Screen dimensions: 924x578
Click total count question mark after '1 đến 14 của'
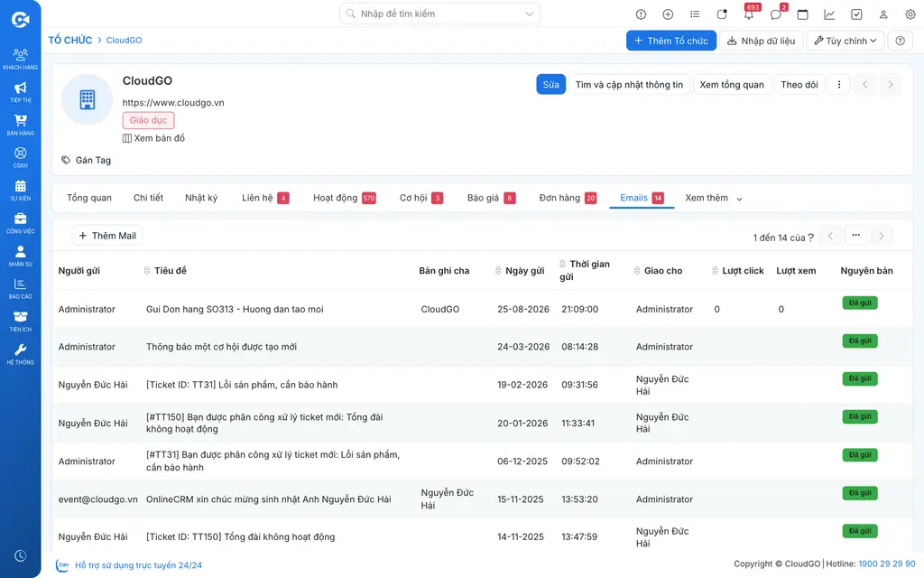tap(811, 238)
